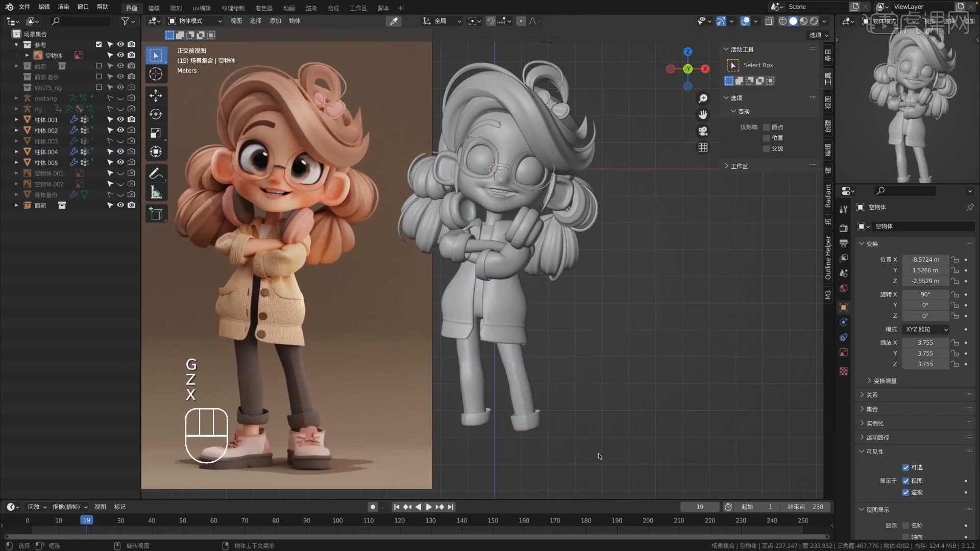The image size is (980, 551).
Task: Activate the Measure tool
Action: click(x=156, y=192)
